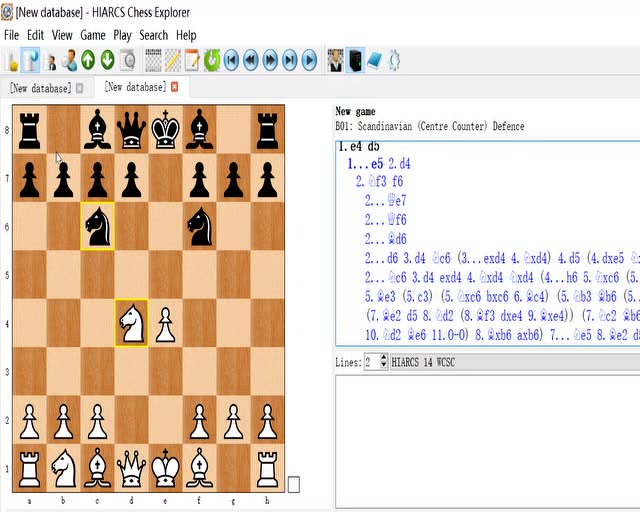Image resolution: width=640 pixels, height=512 pixels.
Task: Load previous game with green up arrow
Action: pyautogui.click(x=88, y=60)
